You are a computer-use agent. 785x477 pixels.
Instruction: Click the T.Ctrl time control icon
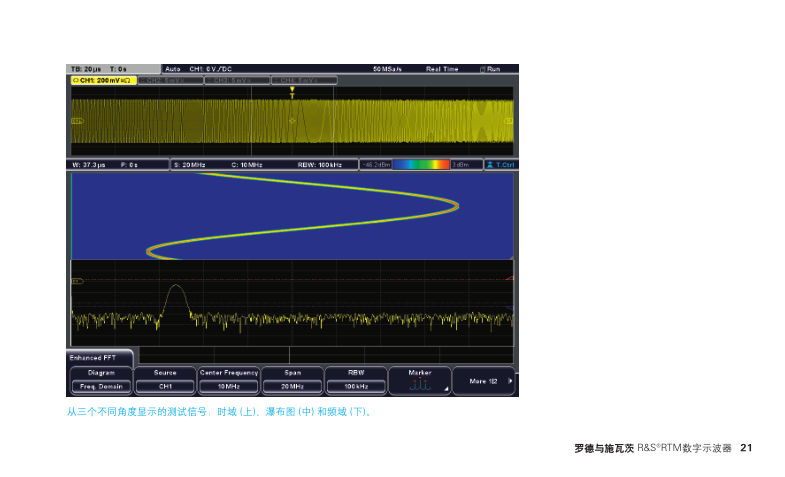pyautogui.click(x=501, y=165)
